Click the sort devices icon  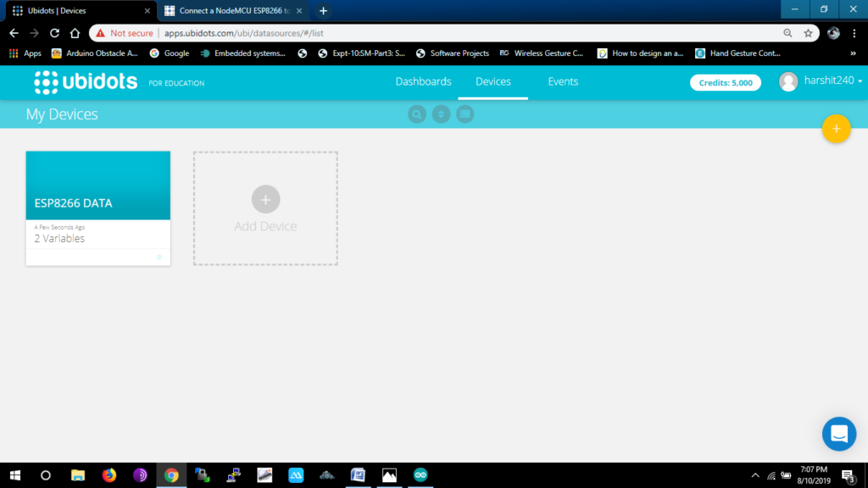click(x=441, y=114)
